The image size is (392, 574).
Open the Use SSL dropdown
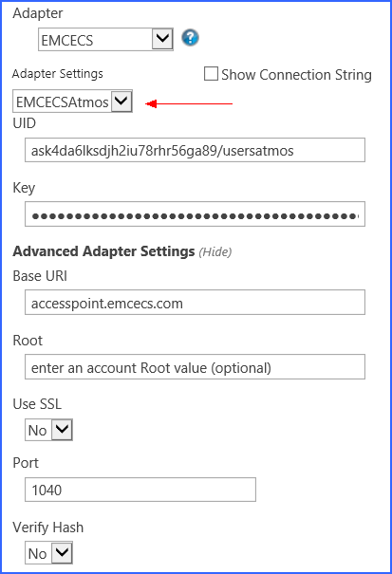coord(48,430)
